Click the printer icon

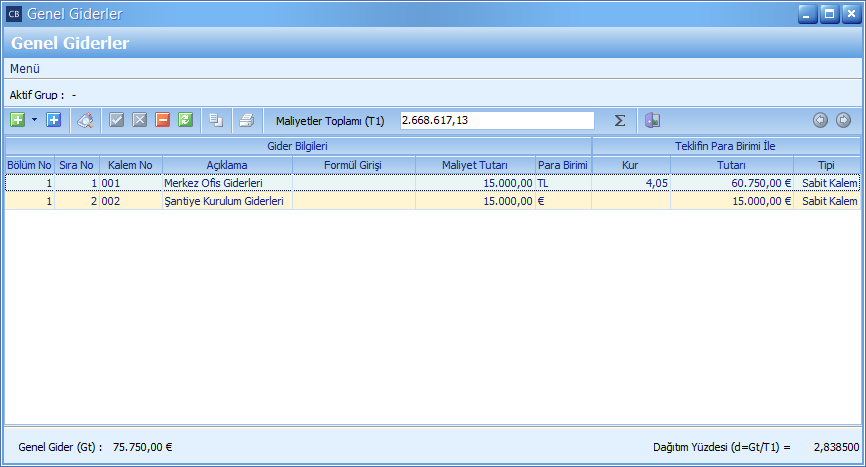tap(246, 120)
